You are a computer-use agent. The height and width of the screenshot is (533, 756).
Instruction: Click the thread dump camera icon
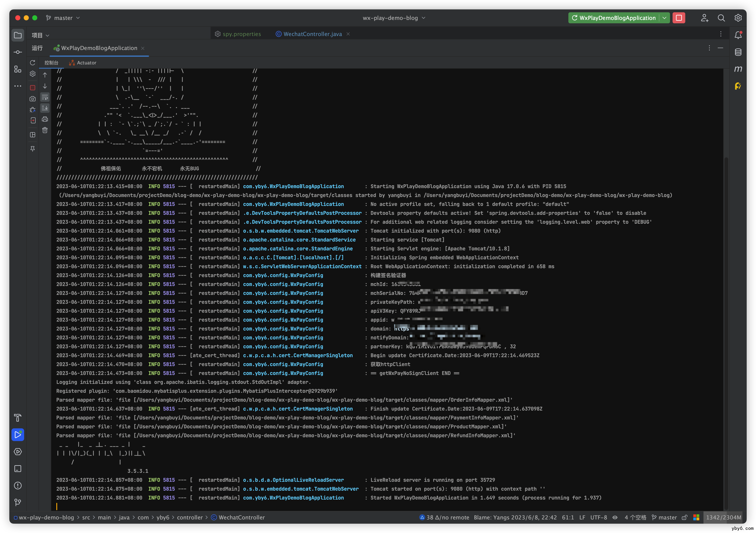point(32,99)
